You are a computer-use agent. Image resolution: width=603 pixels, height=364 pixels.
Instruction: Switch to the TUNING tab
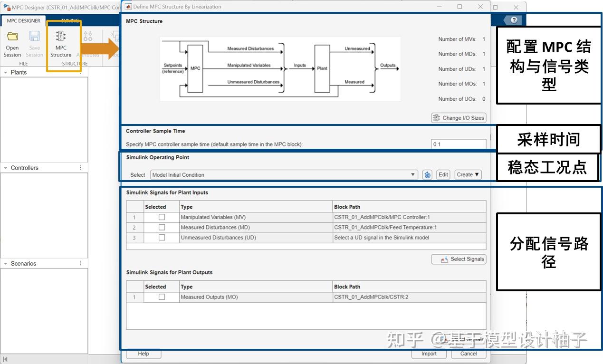[70, 20]
